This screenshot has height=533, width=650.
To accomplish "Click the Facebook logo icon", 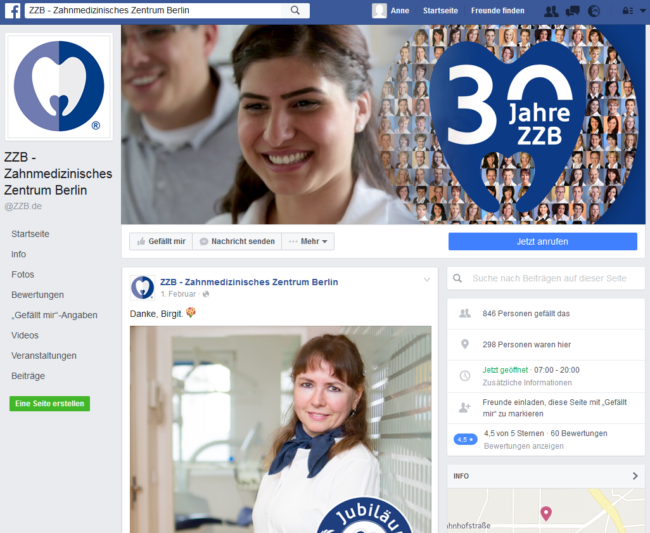I will (12, 11).
